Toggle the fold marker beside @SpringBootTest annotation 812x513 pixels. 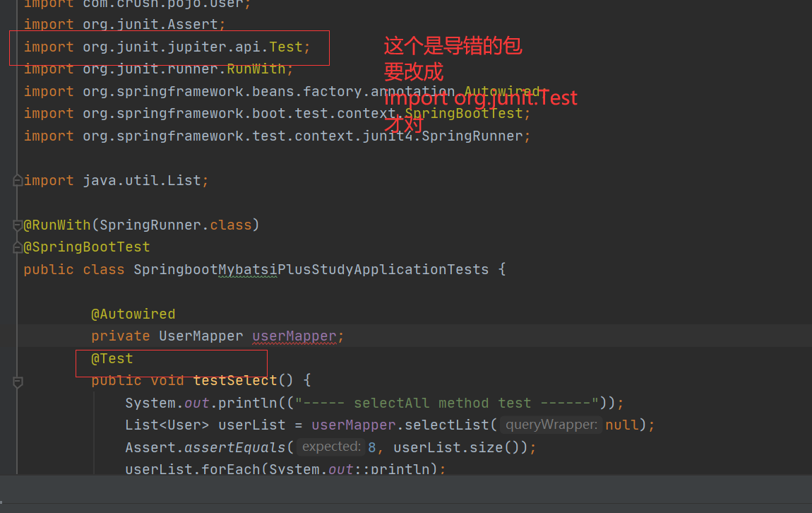[17, 247]
